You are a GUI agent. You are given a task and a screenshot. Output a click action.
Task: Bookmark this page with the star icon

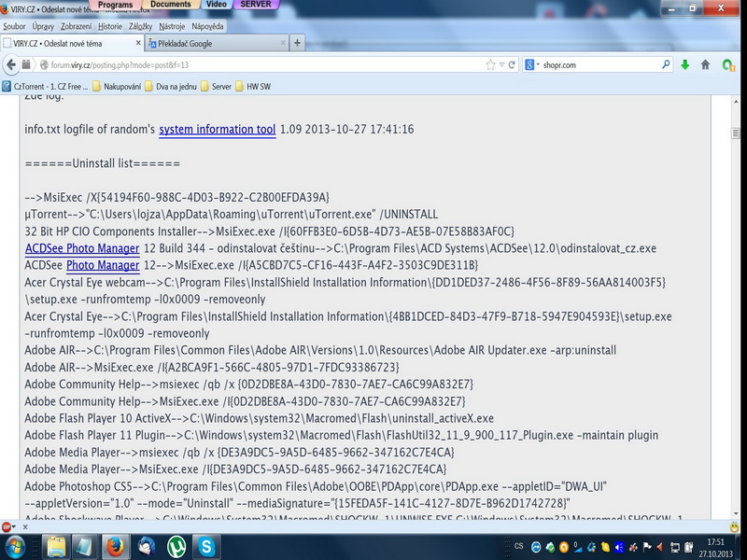point(490,65)
